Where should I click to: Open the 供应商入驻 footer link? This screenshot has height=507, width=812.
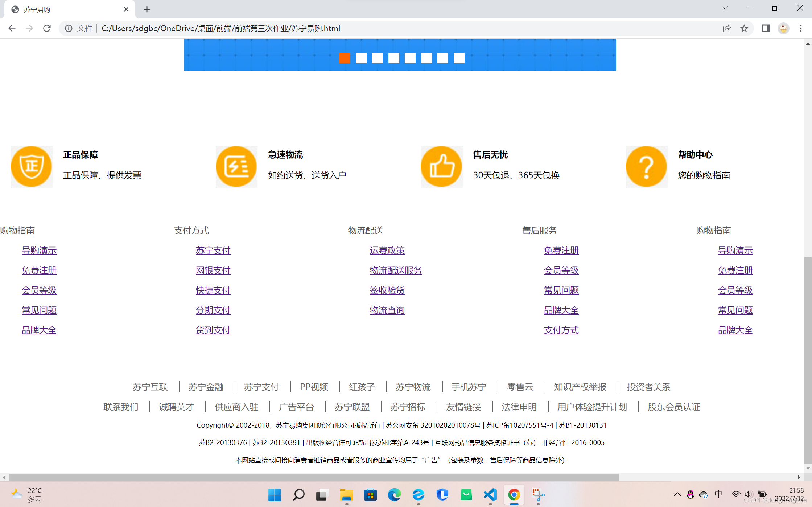(x=236, y=407)
